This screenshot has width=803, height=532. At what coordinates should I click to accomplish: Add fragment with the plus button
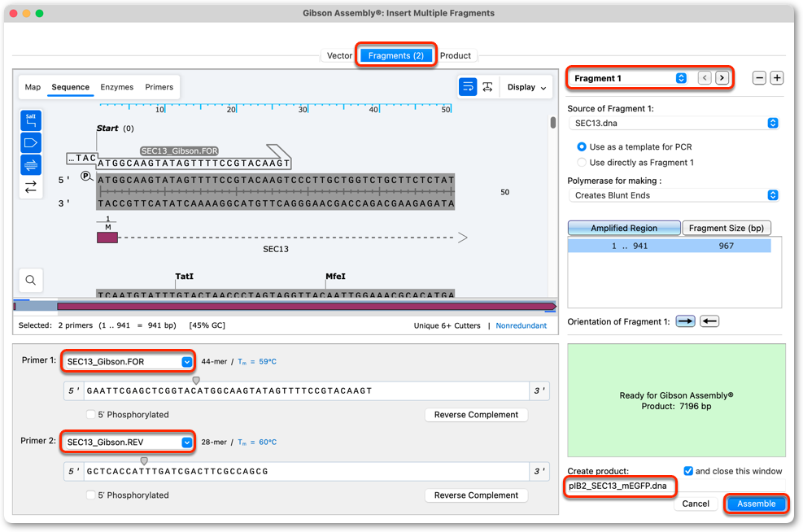pos(777,78)
